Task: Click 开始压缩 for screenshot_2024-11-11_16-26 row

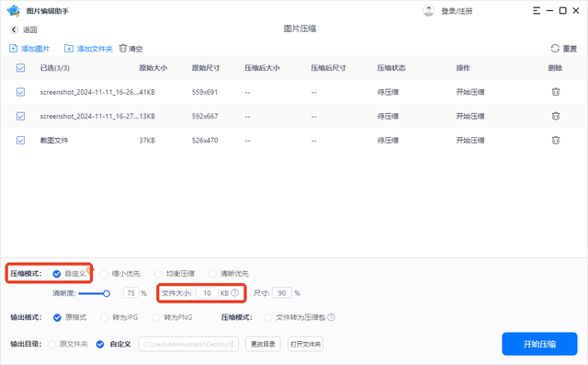Action: click(470, 92)
